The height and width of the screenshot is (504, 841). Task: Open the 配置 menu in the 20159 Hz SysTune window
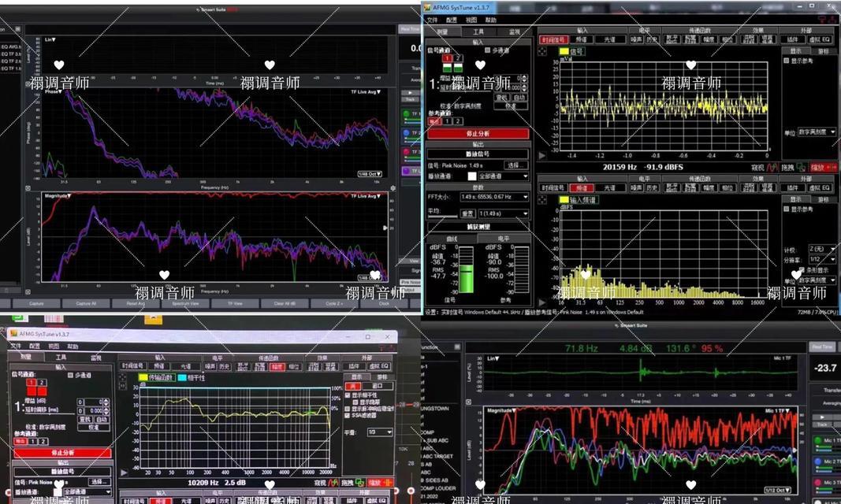coord(452,20)
